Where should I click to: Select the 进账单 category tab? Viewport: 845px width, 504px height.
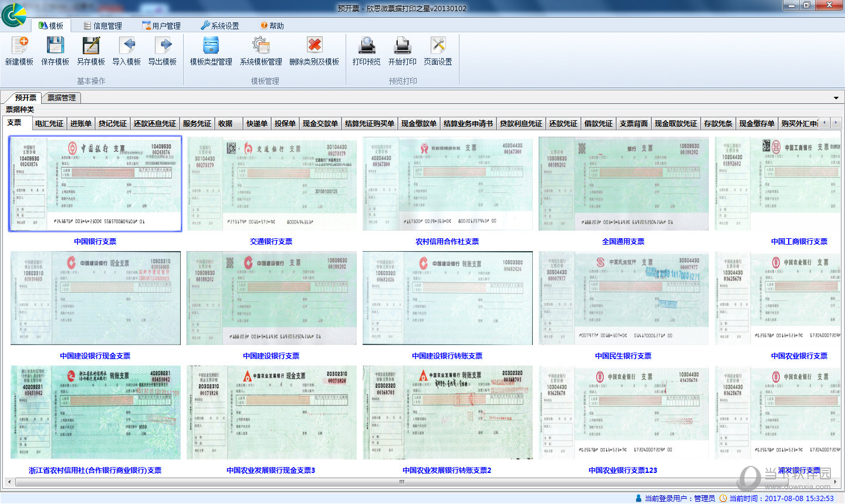coord(81,123)
